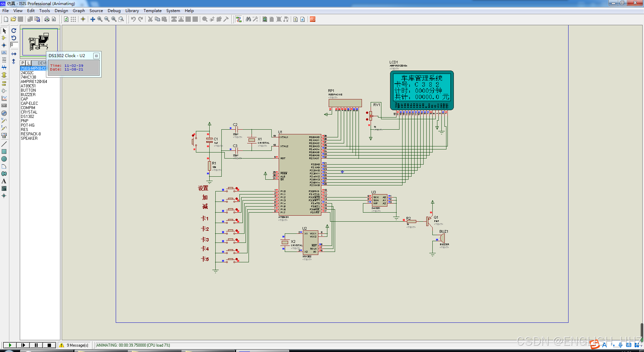Pause the running simulation
This screenshot has width=644, height=352.
point(36,345)
